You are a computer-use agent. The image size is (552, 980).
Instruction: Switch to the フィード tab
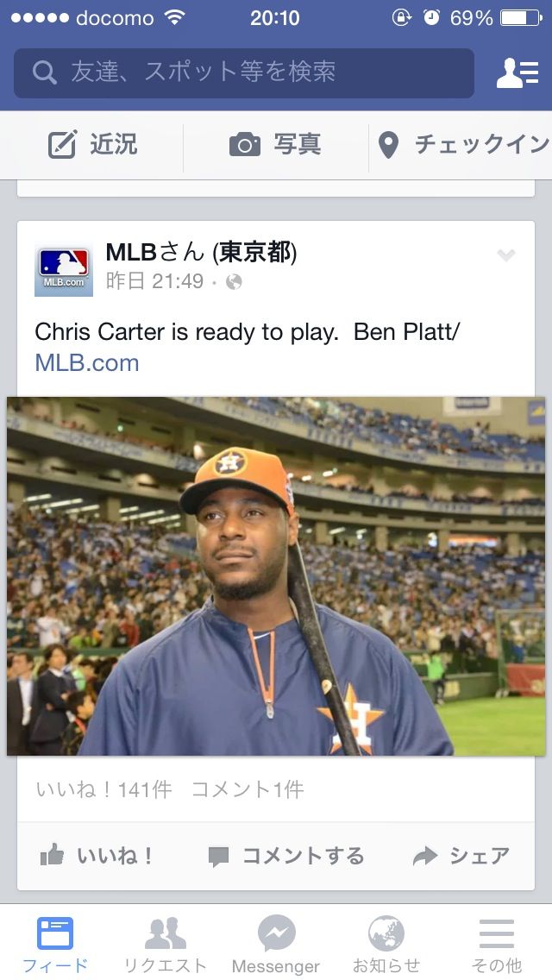tap(55, 945)
